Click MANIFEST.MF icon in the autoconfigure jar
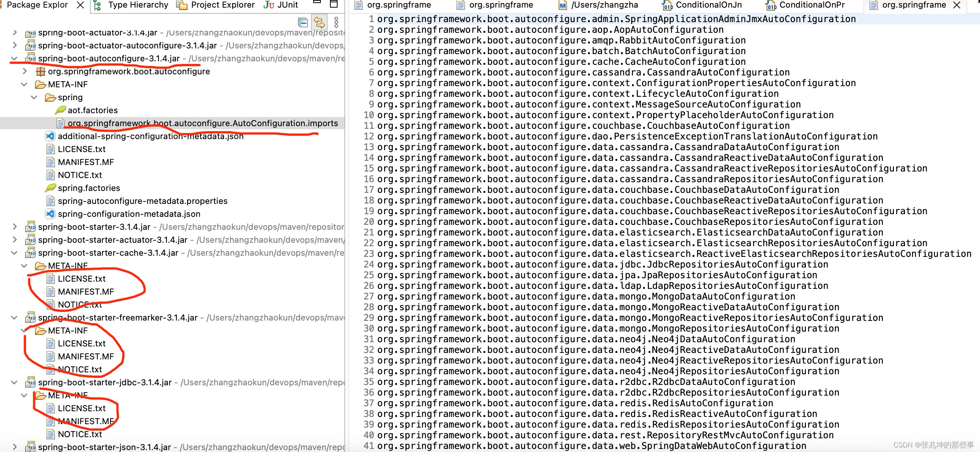The image size is (980, 452). (x=50, y=162)
